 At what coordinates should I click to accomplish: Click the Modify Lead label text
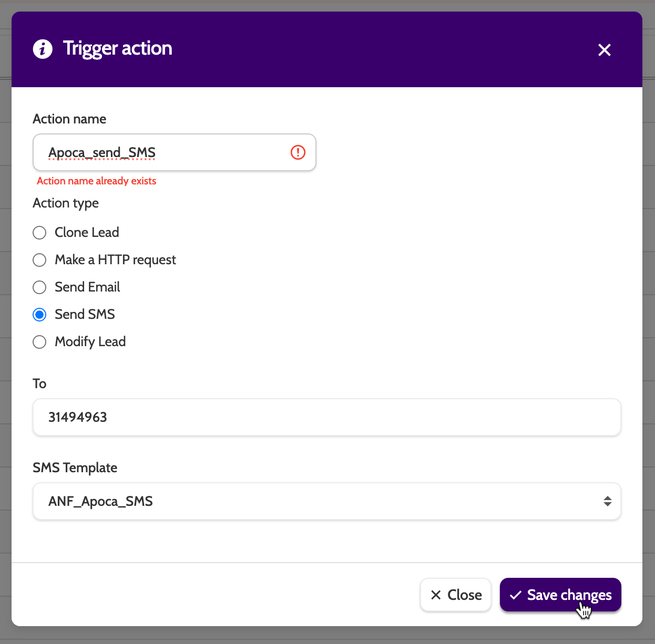click(x=90, y=341)
